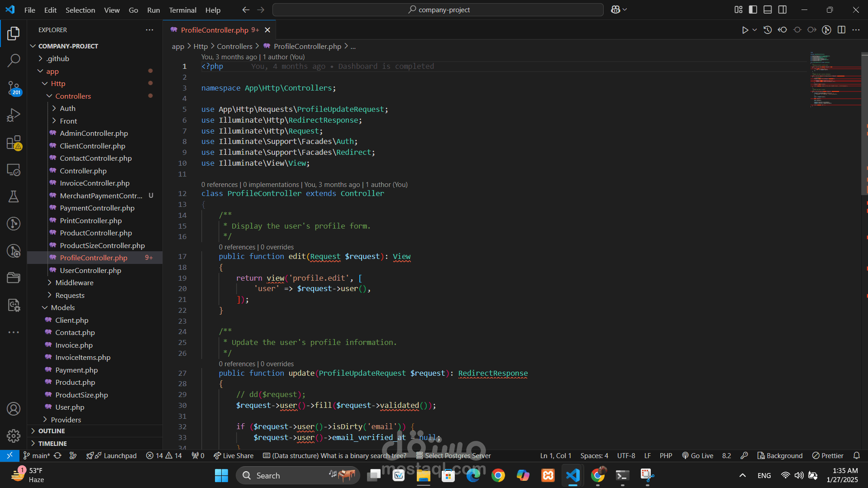Screen dimensions: 868x488
Task: Click the company-project command center search box
Action: coord(438,10)
